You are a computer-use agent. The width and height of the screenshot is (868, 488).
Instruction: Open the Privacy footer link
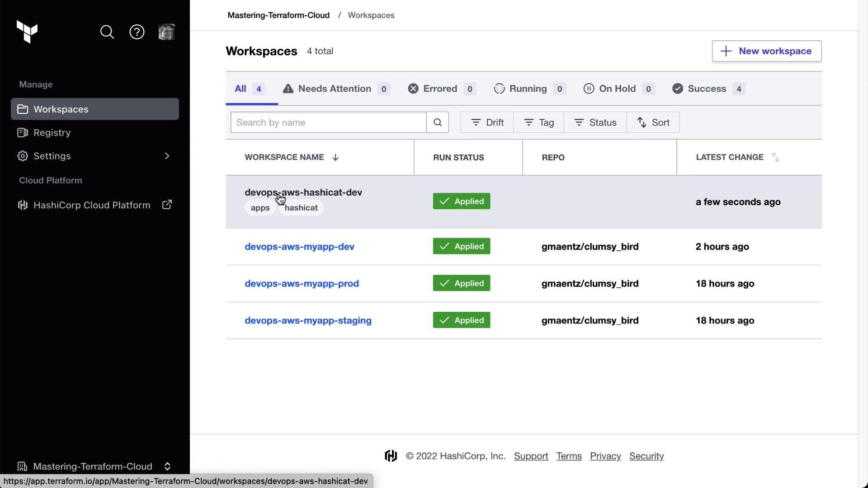pos(606,456)
